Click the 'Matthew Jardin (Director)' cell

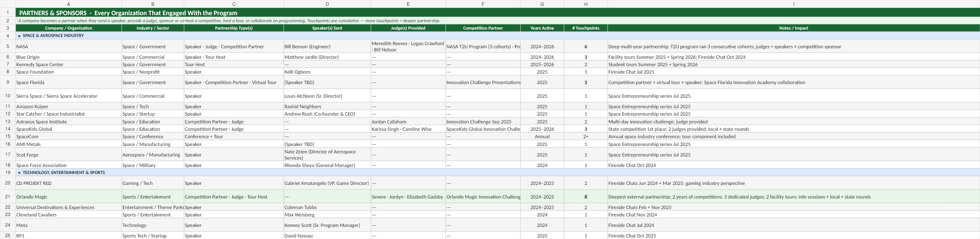(327, 57)
